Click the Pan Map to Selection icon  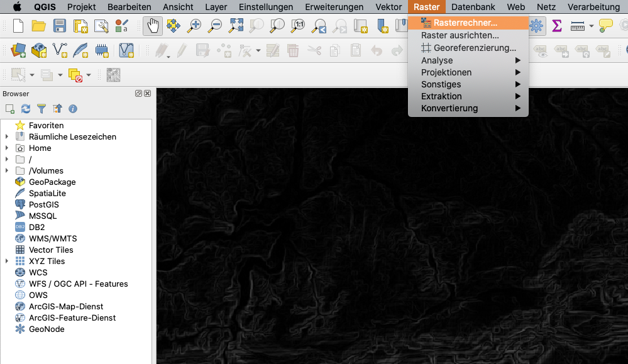[x=174, y=26]
